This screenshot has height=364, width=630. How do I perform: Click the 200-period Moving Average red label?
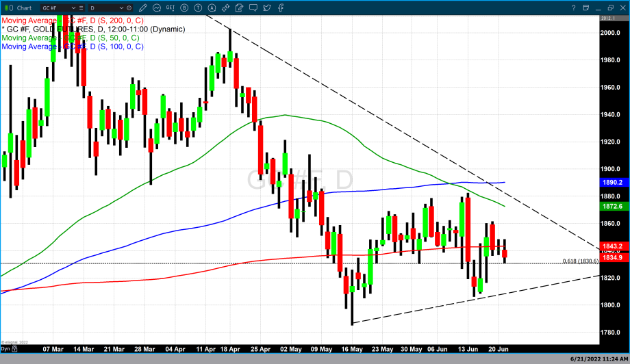pyautogui.click(x=72, y=21)
